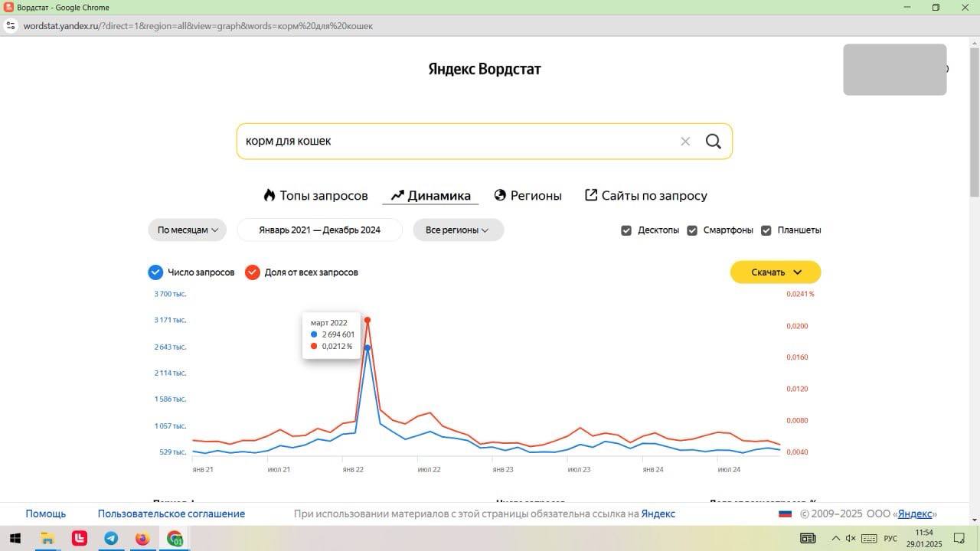Open the Скачать download dropdown
This screenshot has height=551, width=980.
tap(776, 272)
